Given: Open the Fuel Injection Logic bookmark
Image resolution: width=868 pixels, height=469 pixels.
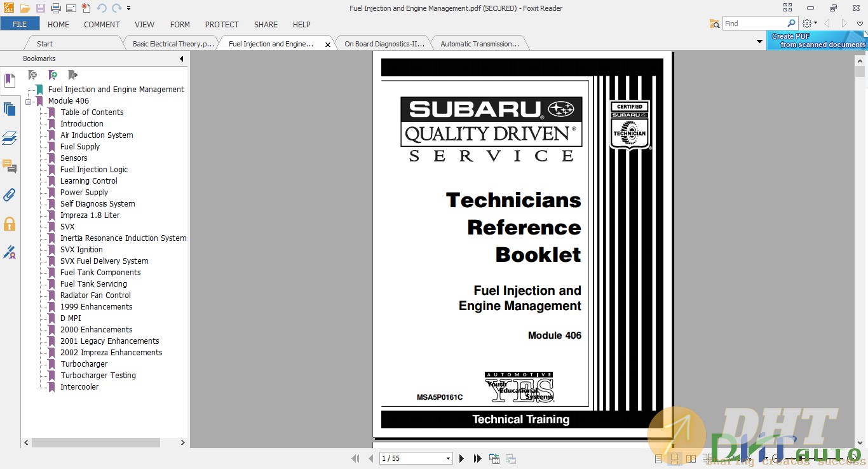Looking at the screenshot, I should click(94, 170).
